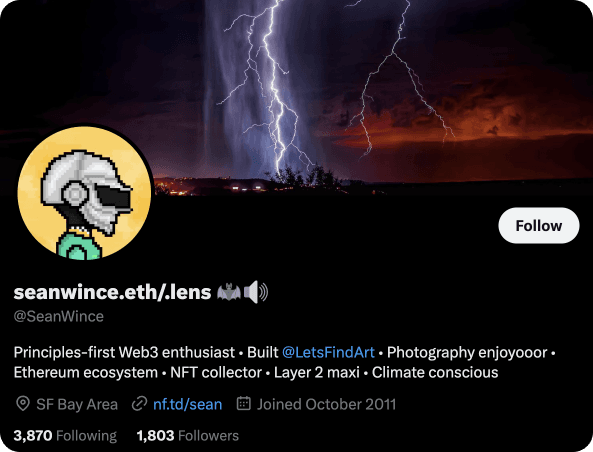Click the SF Bay Area location text
Viewport: 593px width, 452px height.
(x=77, y=404)
